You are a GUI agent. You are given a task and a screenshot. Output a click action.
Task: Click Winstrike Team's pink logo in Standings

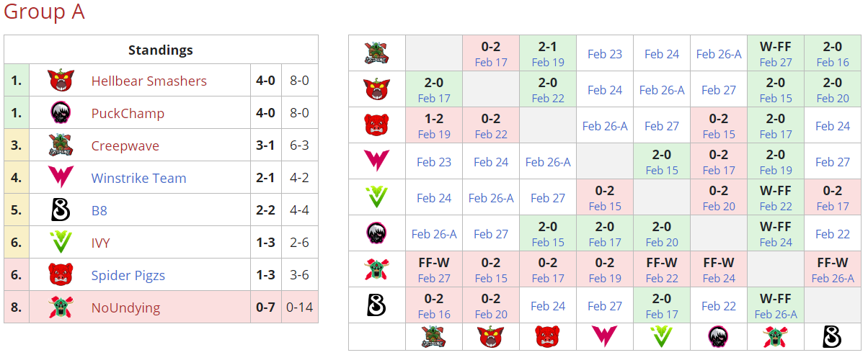click(61, 178)
